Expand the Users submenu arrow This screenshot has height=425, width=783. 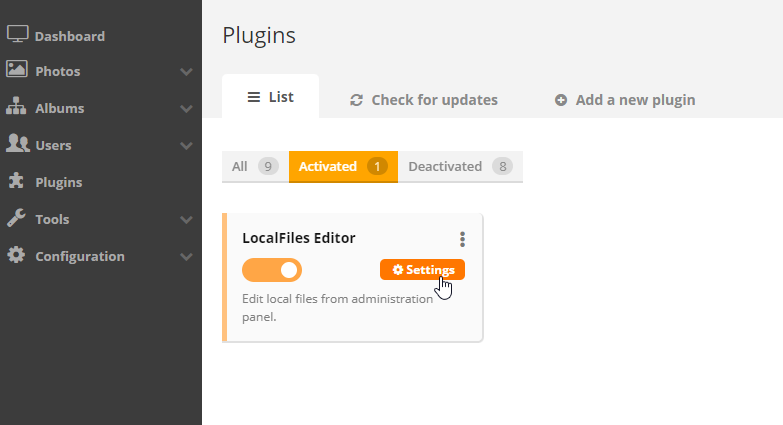click(186, 146)
